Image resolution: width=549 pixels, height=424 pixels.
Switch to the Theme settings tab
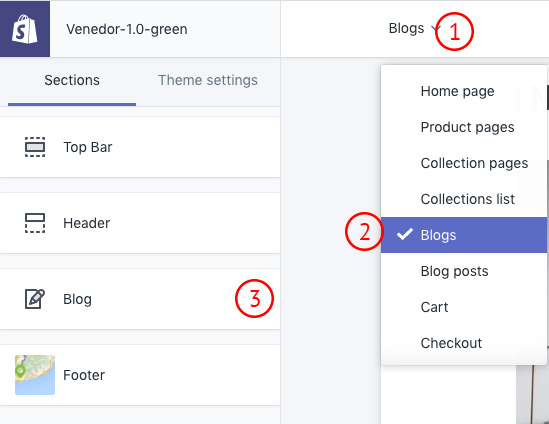point(208,80)
